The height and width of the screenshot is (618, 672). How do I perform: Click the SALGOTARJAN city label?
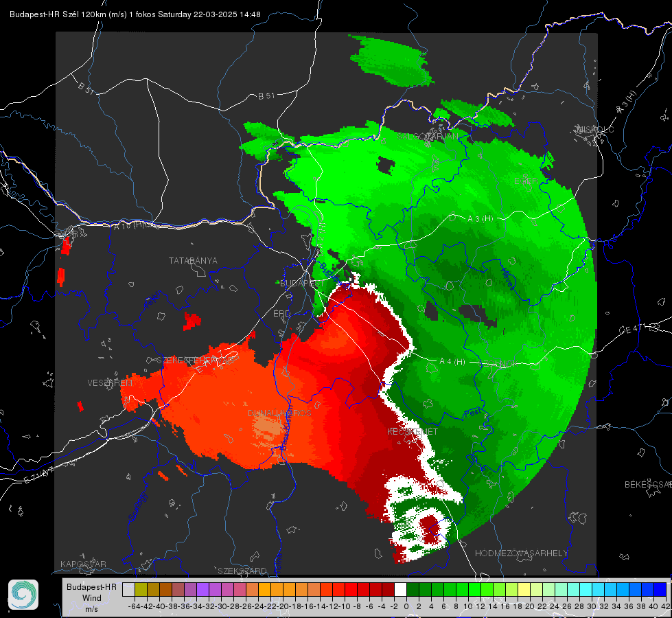pyautogui.click(x=428, y=137)
